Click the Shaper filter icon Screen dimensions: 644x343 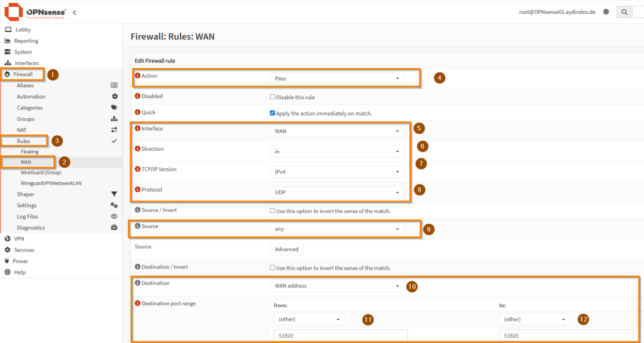click(114, 195)
